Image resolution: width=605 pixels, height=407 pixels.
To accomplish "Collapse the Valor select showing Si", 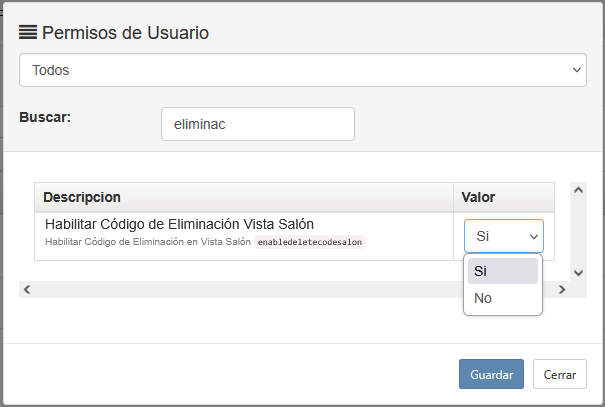I will coord(504,236).
